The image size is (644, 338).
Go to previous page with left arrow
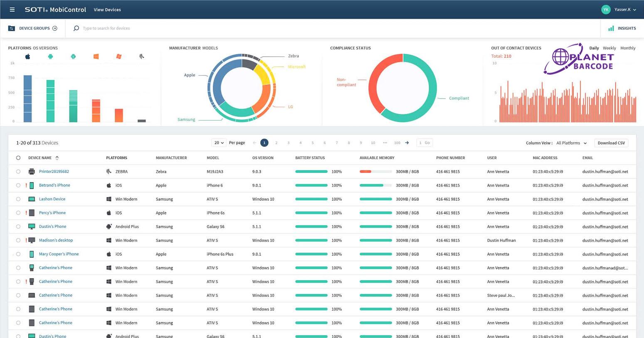[254, 143]
